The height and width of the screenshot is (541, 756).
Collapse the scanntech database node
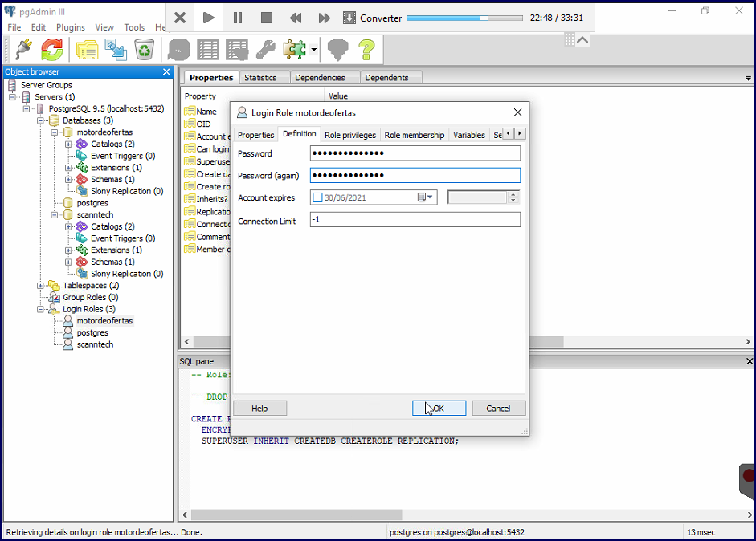(55, 215)
